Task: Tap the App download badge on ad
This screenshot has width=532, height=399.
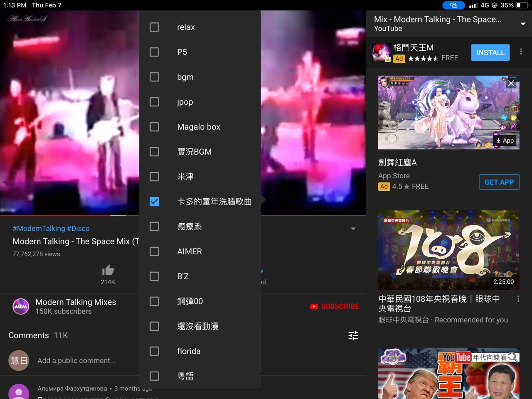Action: (x=505, y=140)
